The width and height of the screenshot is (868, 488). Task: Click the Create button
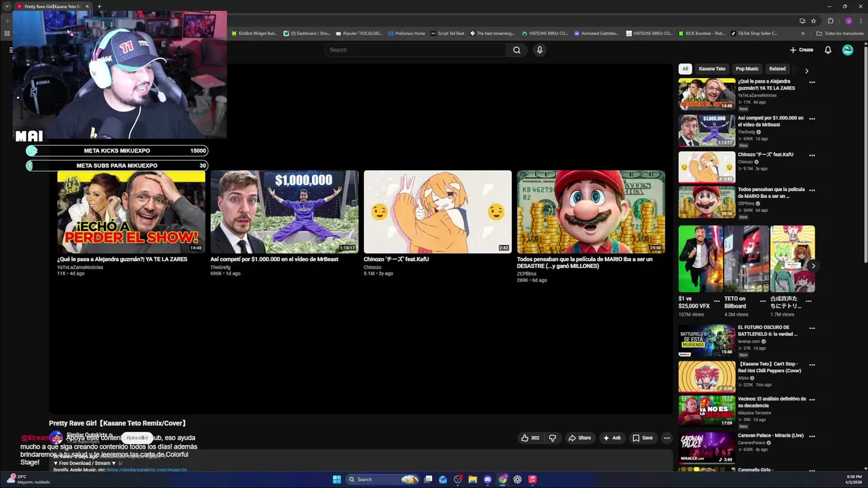pyautogui.click(x=802, y=49)
